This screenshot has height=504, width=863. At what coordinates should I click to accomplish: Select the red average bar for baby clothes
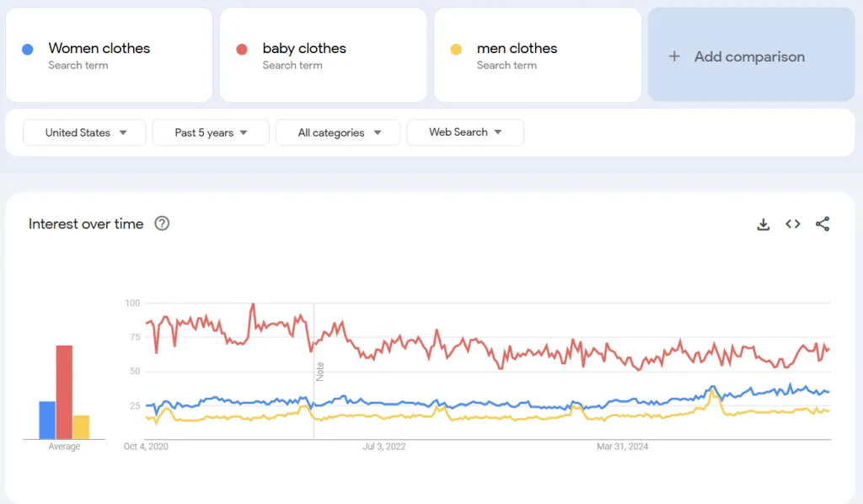64,392
